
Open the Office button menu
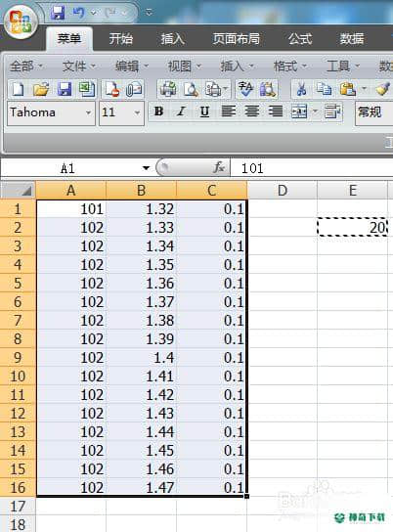point(22,22)
